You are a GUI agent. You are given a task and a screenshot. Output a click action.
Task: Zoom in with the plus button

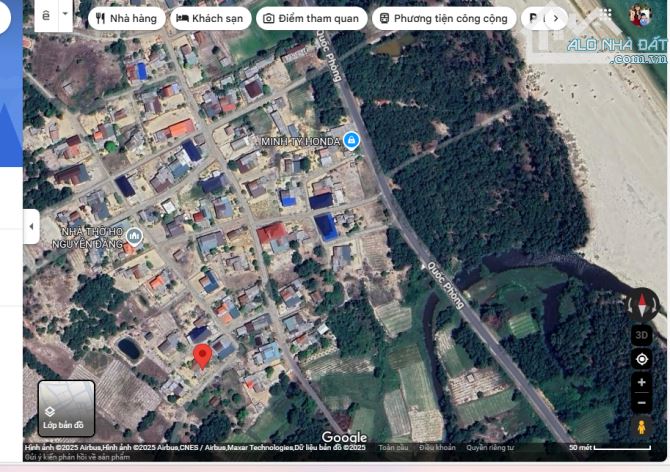pyautogui.click(x=641, y=383)
